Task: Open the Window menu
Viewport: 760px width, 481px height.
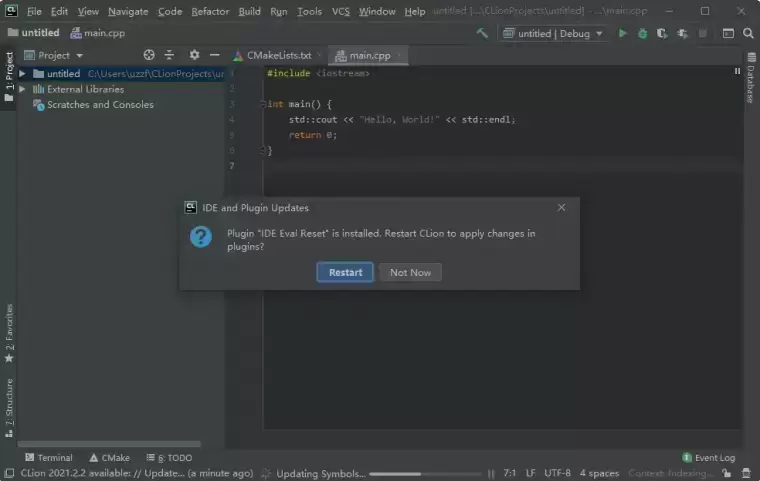Action: coord(377,11)
